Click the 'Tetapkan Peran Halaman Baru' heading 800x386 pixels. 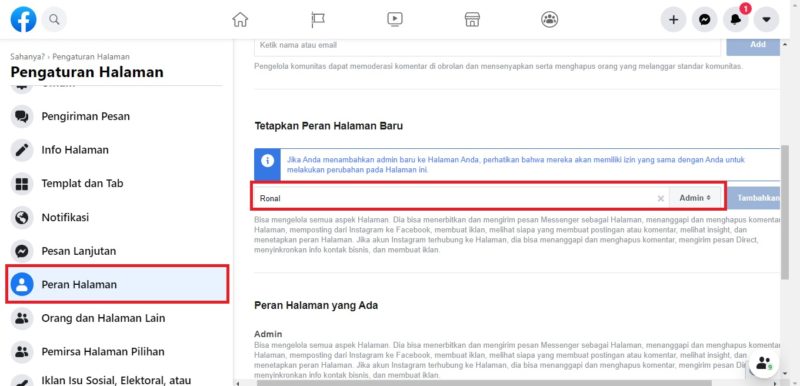329,125
